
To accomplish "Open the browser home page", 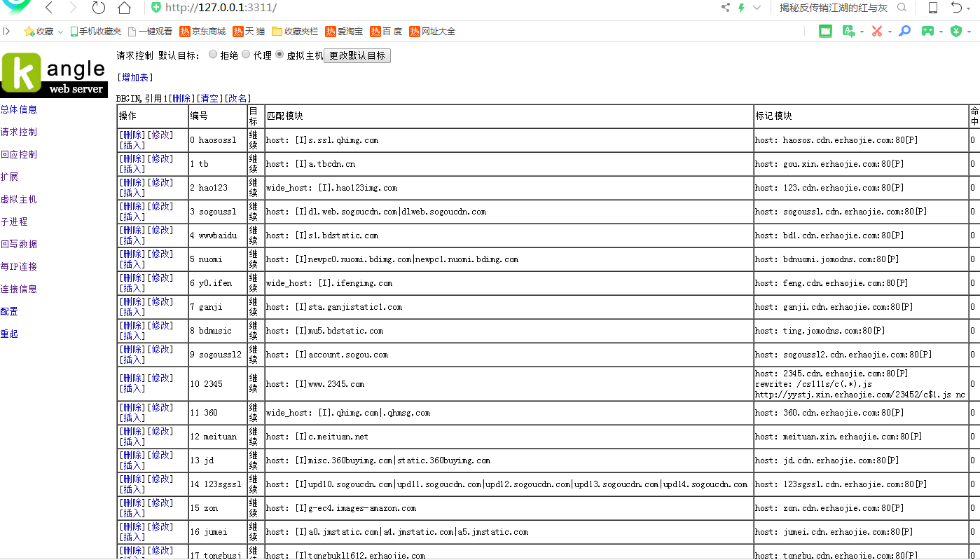I will coord(124,8).
